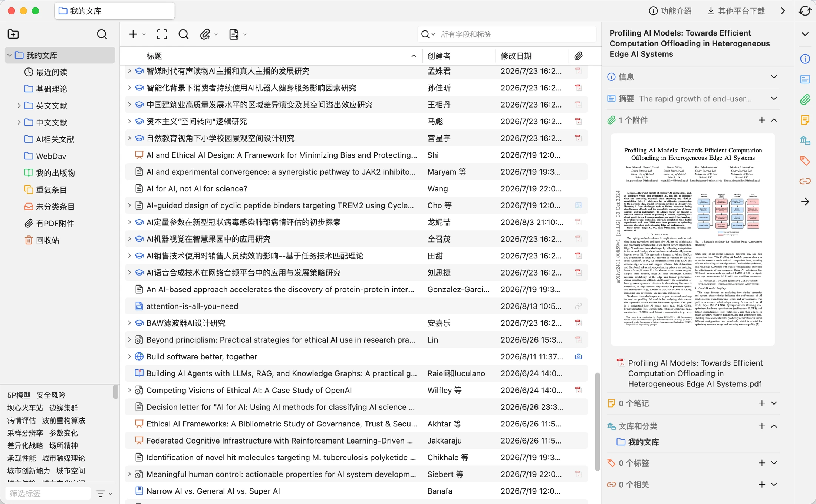Click the sync circular arrows icon
Image resolution: width=816 pixels, height=504 pixels.
click(805, 11)
